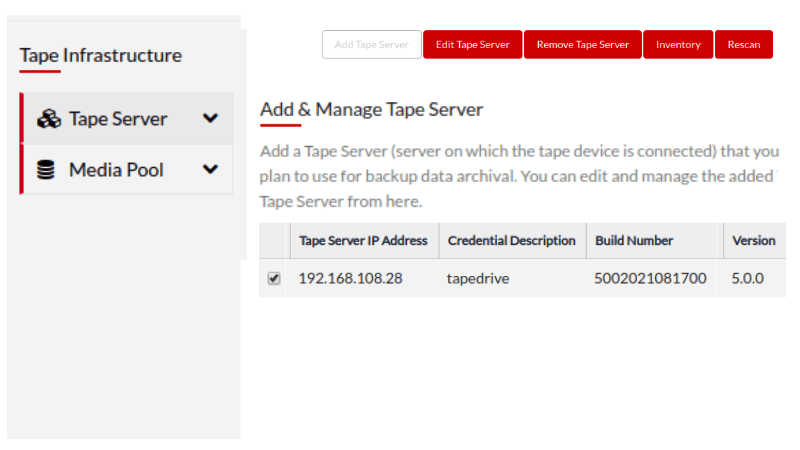Viewport: 800px width, 450px height.
Task: Expand the Tape Server chevron arrow
Action: 210,118
